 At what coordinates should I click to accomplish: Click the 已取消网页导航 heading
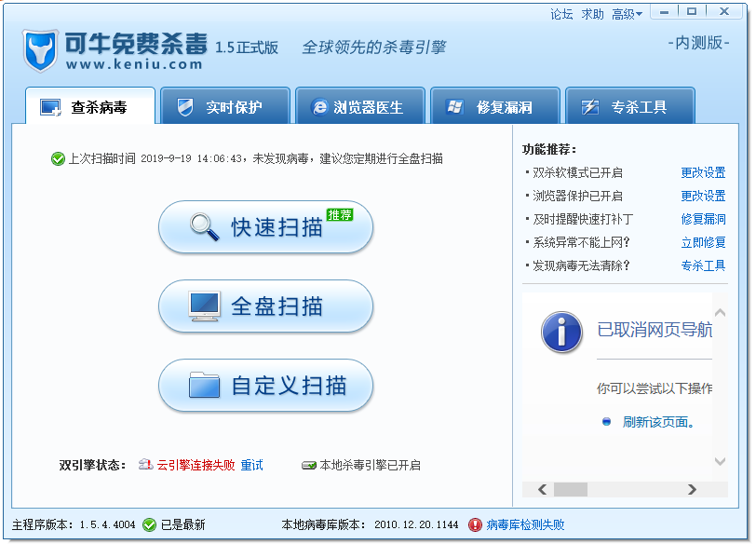(x=655, y=330)
